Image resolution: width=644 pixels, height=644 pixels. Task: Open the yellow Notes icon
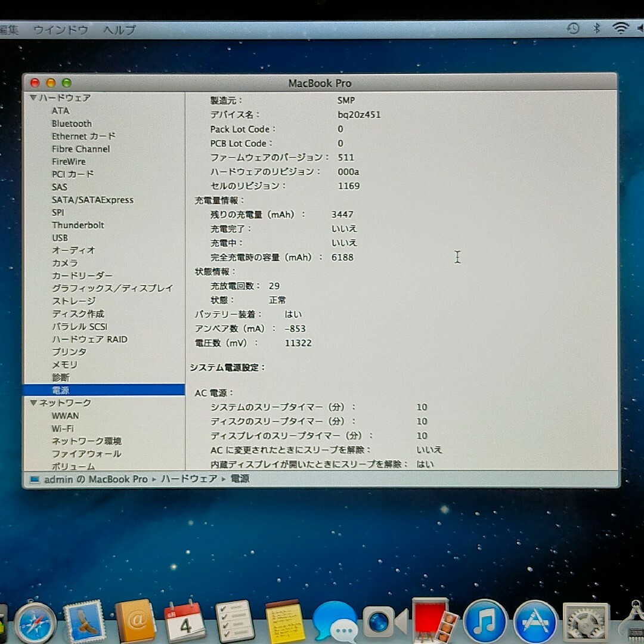click(x=285, y=622)
